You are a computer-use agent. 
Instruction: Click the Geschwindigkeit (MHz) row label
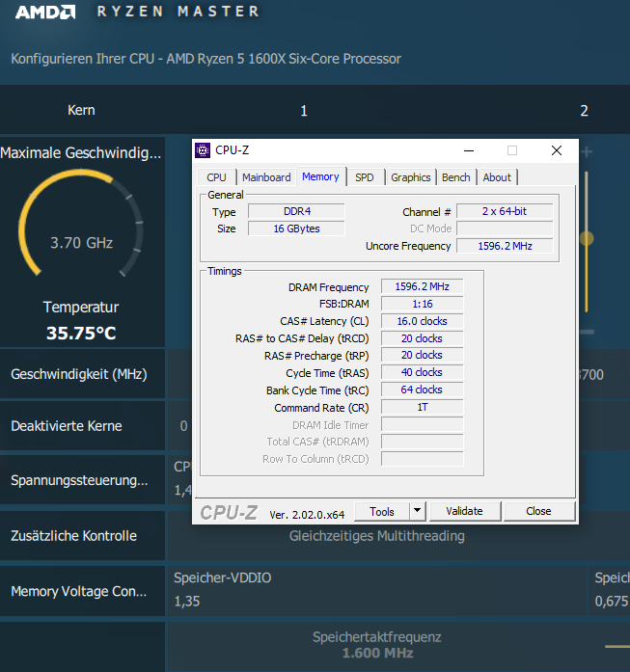coord(79,374)
